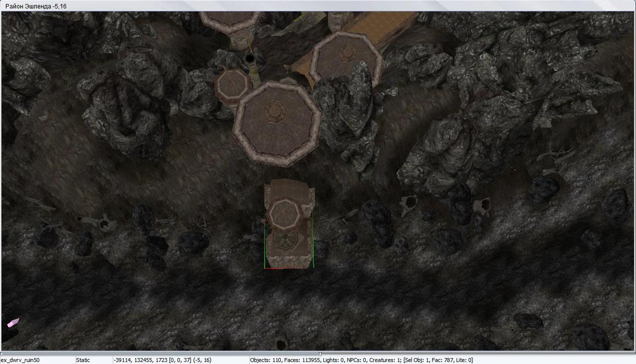Select the smallest octagonal tower roof
Viewport: 636px width, 364px height.
click(x=233, y=86)
